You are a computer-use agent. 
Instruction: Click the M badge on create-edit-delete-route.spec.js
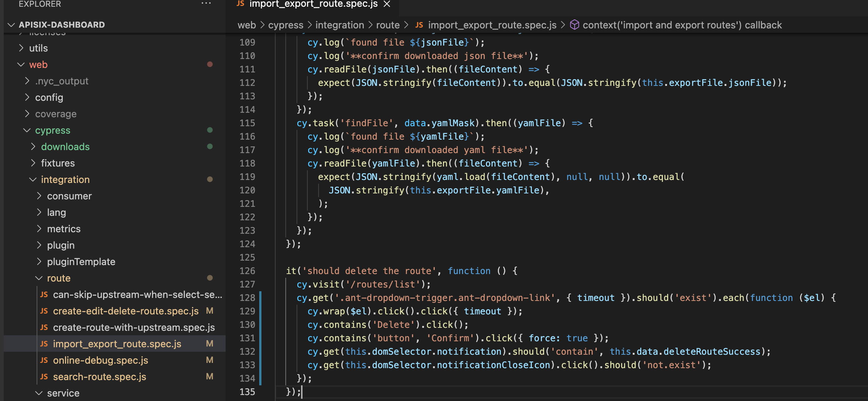pyautogui.click(x=210, y=311)
